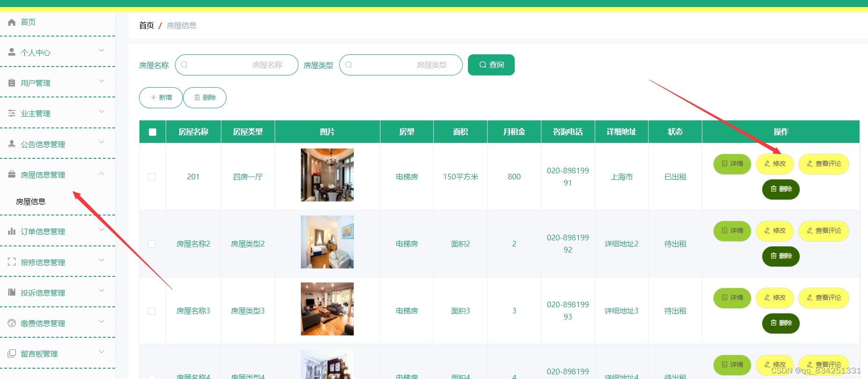The height and width of the screenshot is (379, 868).
Task: Check the checkbox for row 201
Action: click(x=152, y=177)
